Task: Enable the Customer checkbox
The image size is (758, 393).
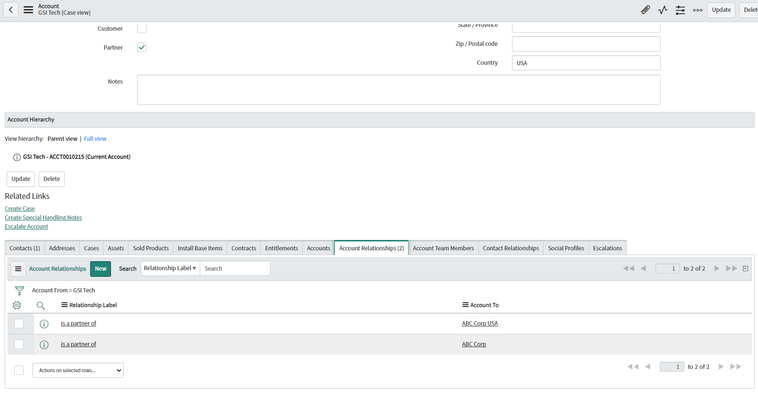Action: [x=142, y=28]
